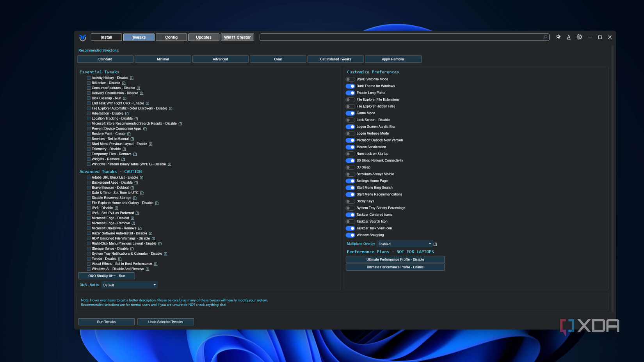Open the Multiplane Overlay dropdown
Image resolution: width=644 pixels, height=362 pixels.
pyautogui.click(x=404, y=244)
